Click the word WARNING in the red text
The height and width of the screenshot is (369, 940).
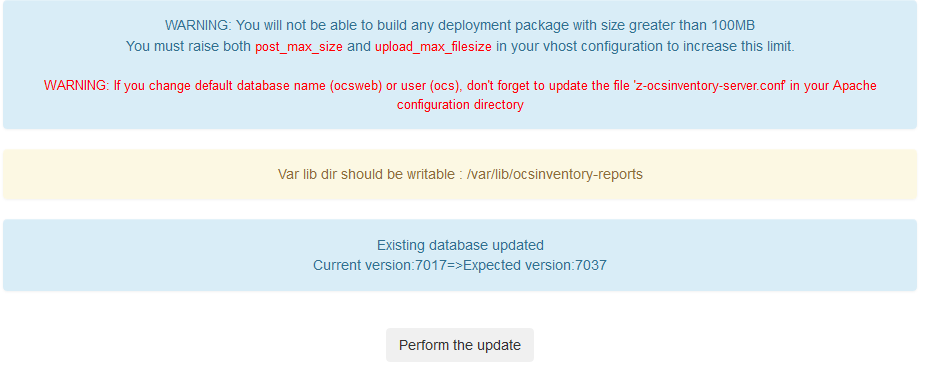[77, 86]
